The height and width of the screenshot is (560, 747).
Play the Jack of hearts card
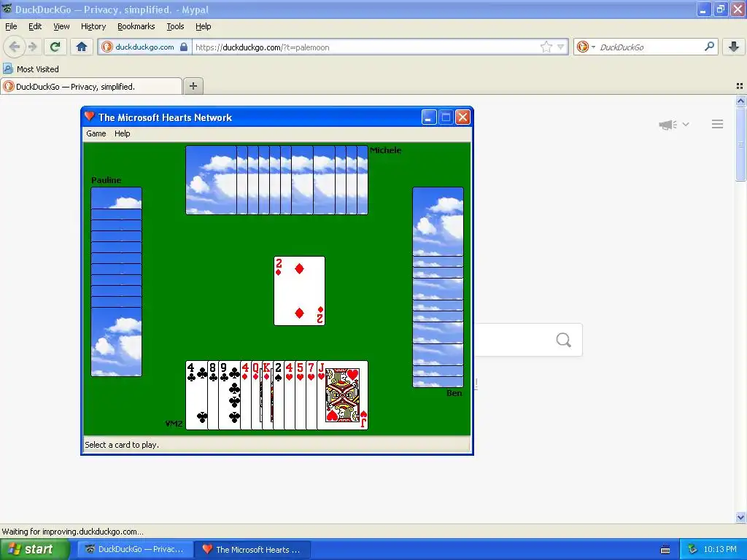343,395
